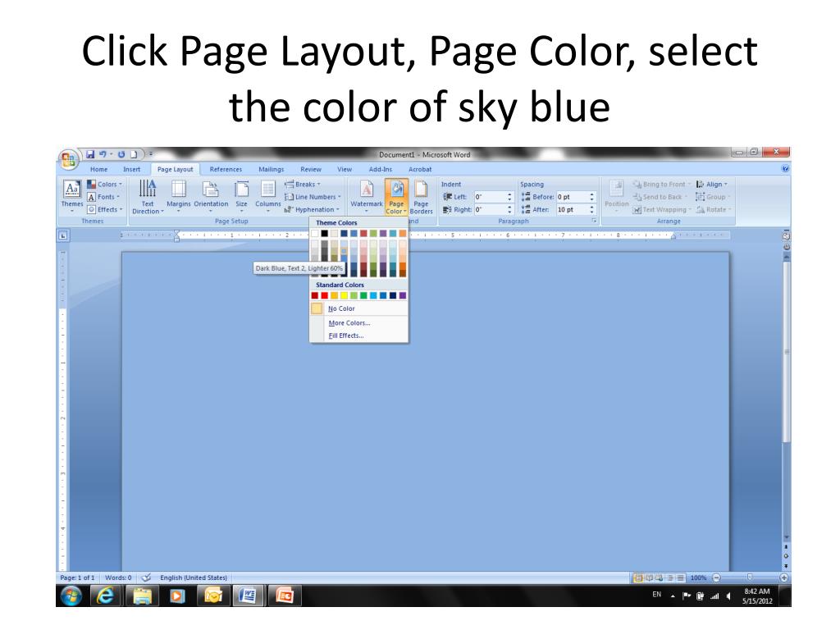Click the Page Color button

396,197
